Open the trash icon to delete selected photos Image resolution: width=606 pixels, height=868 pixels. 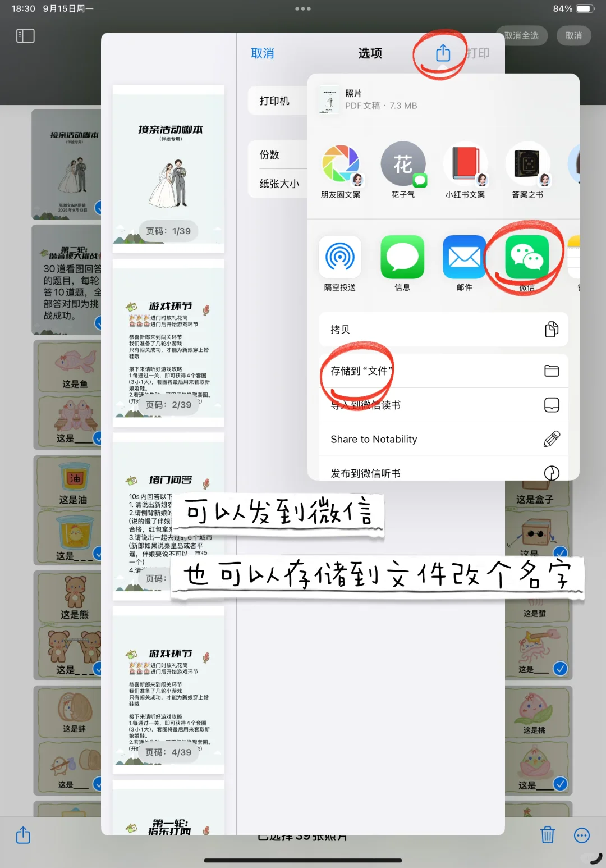coord(548,835)
